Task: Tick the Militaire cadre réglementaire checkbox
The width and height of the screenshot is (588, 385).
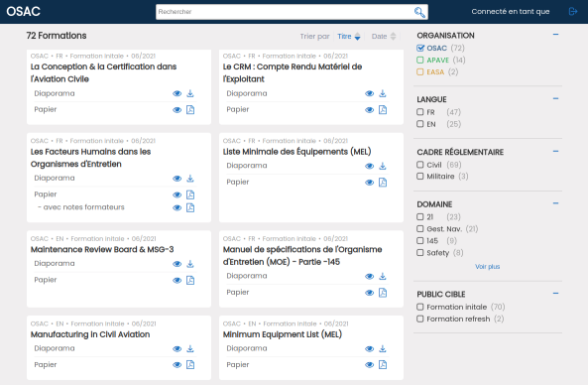Action: coord(420,176)
